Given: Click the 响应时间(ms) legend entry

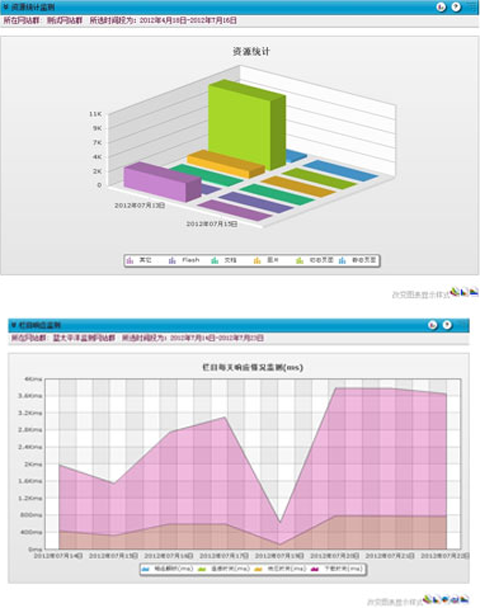Looking at the screenshot, I should (167, 569).
